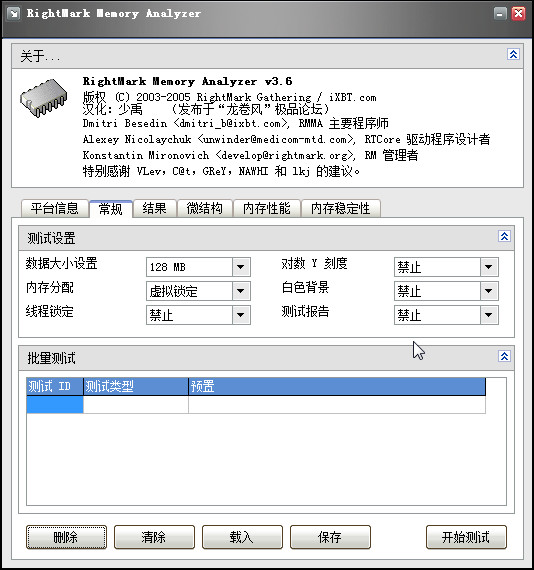The height and width of the screenshot is (570, 534).
Task: Select the highlighted empty 测试 ID cell
Action: (x=55, y=405)
